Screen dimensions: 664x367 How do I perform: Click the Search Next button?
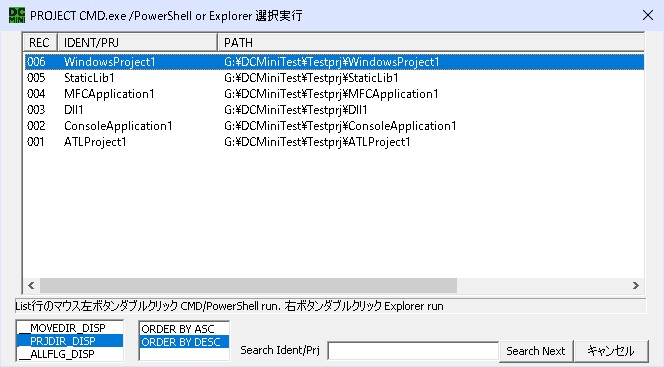(536, 351)
